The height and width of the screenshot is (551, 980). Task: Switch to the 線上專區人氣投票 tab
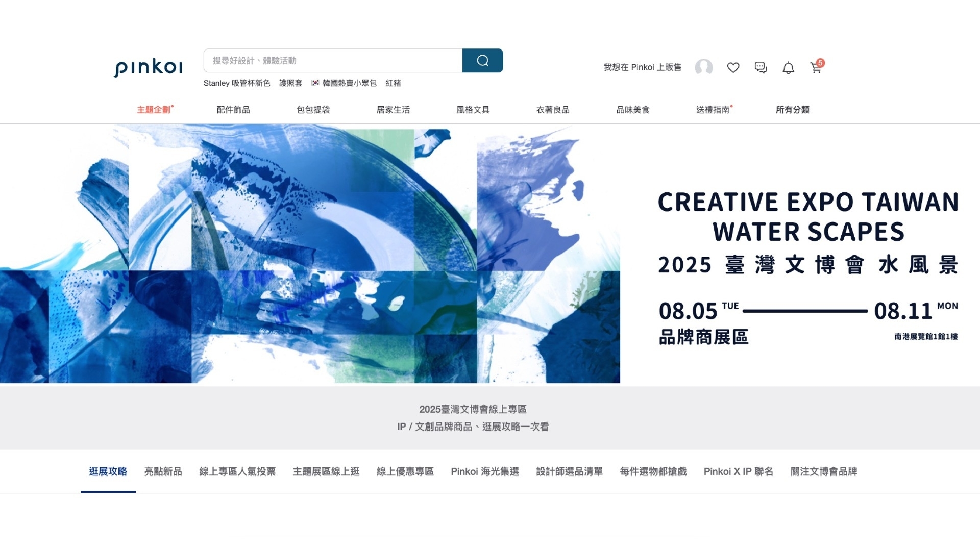237,471
